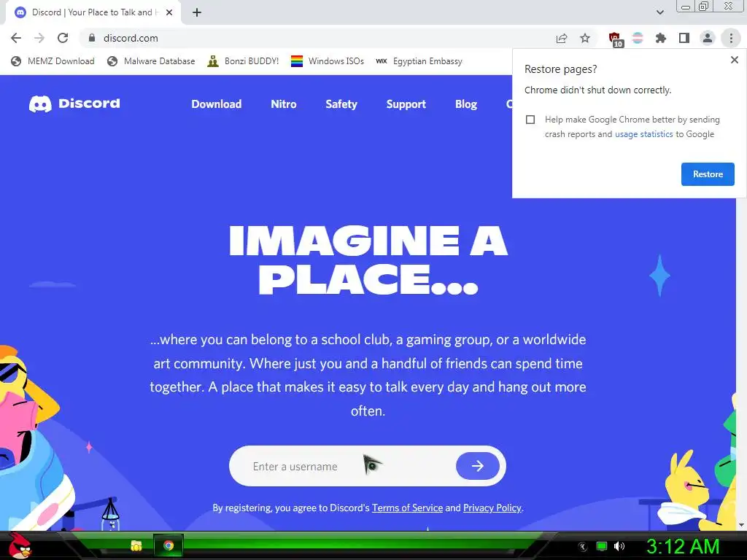Toggle the browser side panel icon
This screenshot has height=560, width=747.
(684, 38)
